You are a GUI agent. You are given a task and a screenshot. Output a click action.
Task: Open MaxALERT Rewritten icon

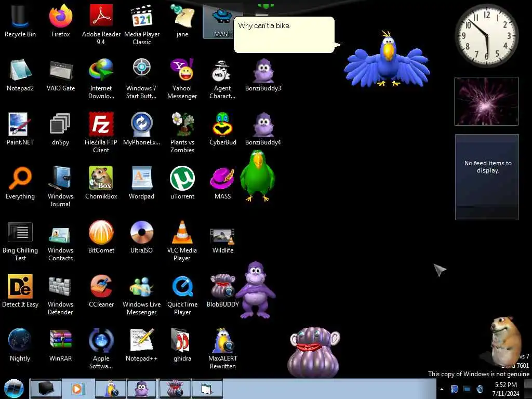(x=222, y=349)
